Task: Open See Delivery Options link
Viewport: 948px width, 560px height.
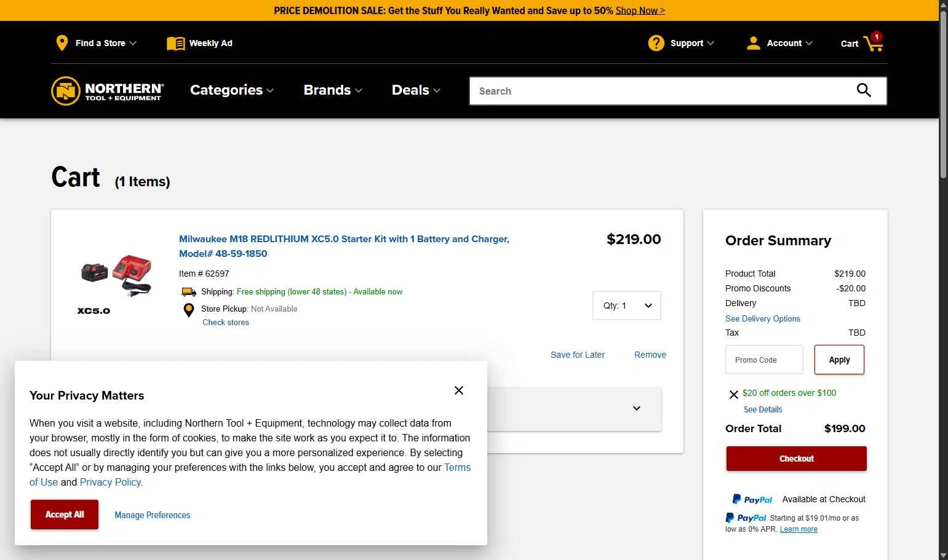Action: click(x=763, y=318)
